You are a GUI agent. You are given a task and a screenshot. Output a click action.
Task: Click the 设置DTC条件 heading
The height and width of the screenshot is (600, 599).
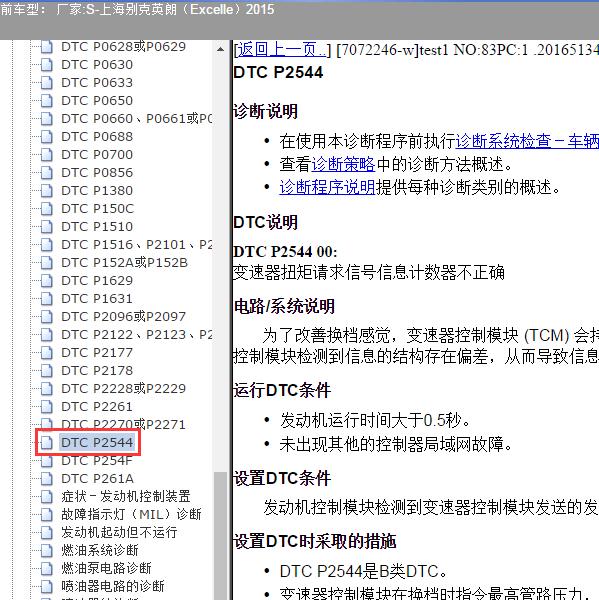282,479
